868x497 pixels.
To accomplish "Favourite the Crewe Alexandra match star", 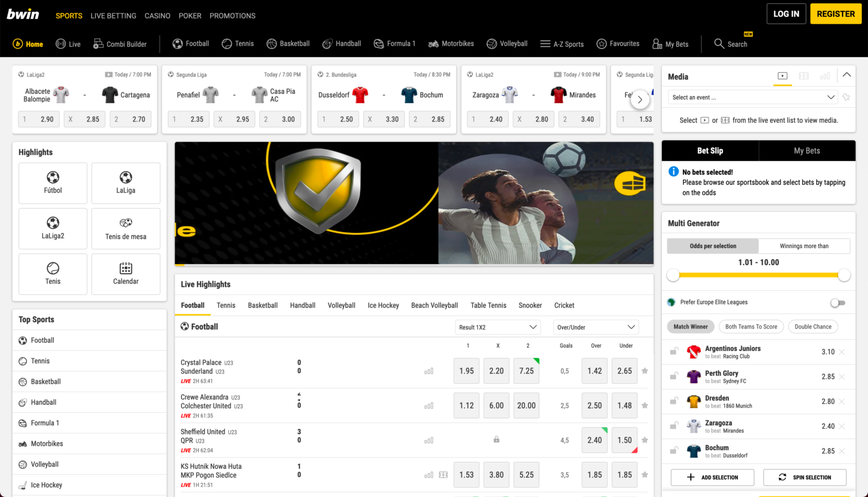I will [645, 405].
